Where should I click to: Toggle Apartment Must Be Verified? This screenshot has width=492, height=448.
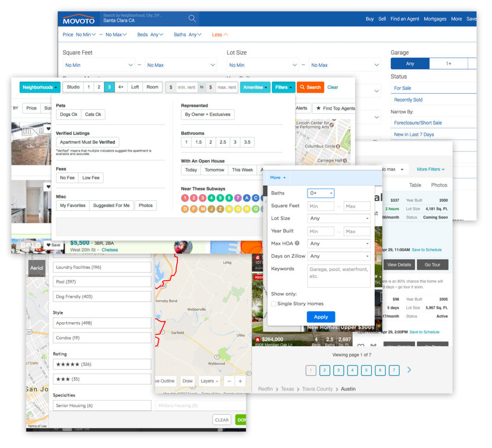(x=87, y=142)
